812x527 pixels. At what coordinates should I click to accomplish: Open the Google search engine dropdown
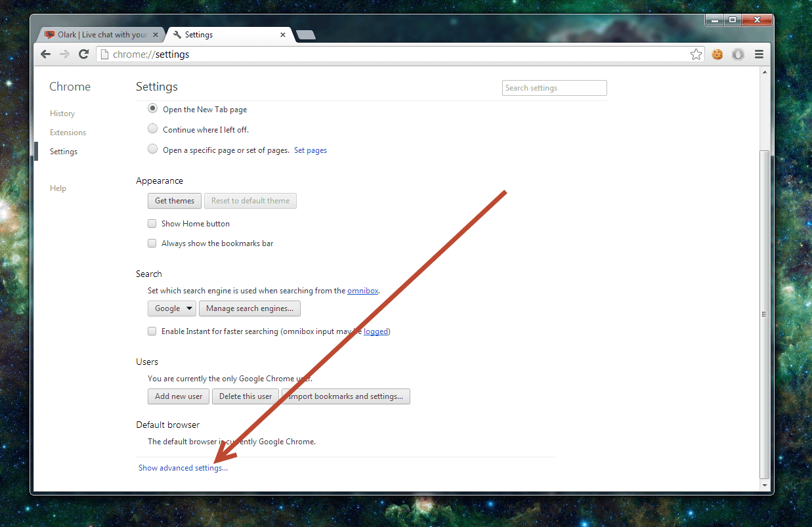pos(172,308)
